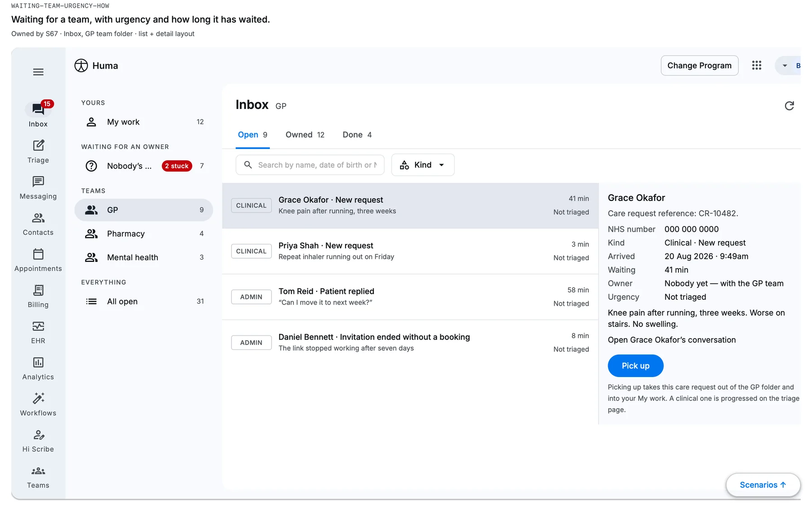Open the hamburger navigation menu
812x508 pixels.
(38, 72)
